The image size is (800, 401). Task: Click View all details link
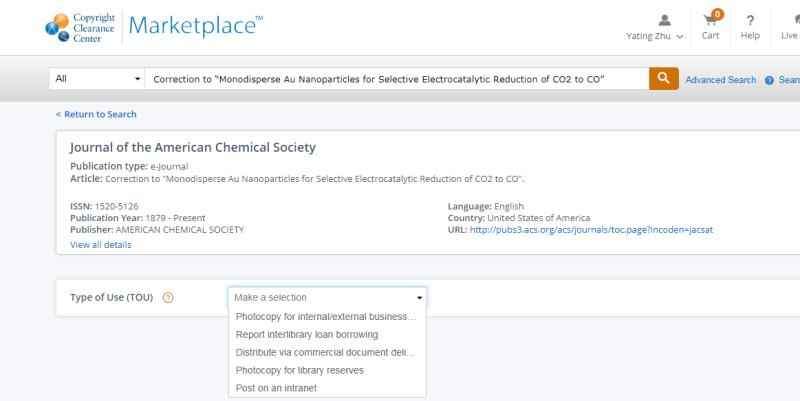[100, 244]
